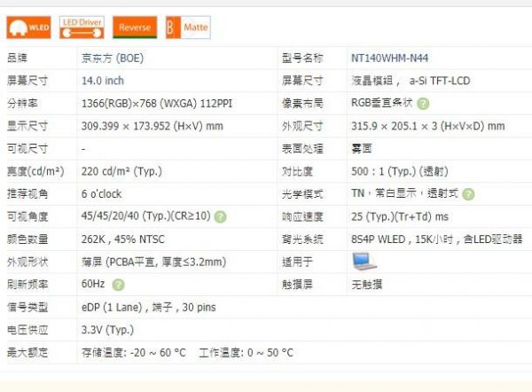Viewport: 532px width, 392px height.
Task: Select the 工作温度: 0 ~ 50 °C text
Action: point(246,353)
